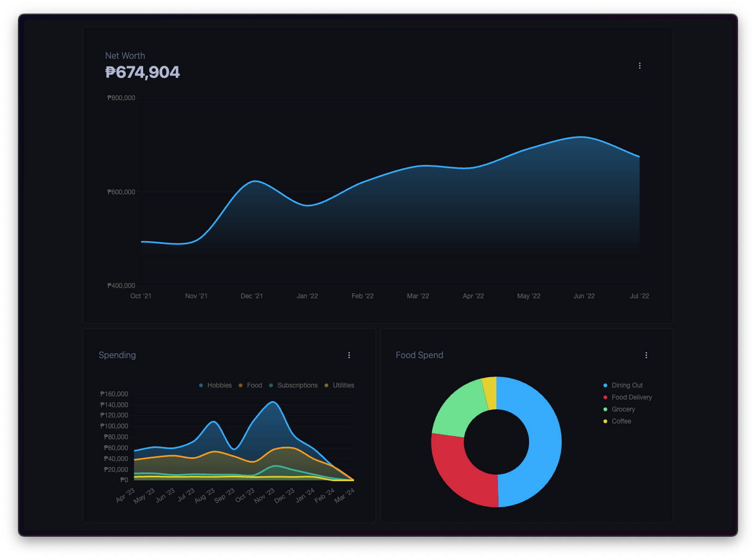This screenshot has width=756, height=559.
Task: Click the Jul '22 axis label
Action: tap(640, 296)
